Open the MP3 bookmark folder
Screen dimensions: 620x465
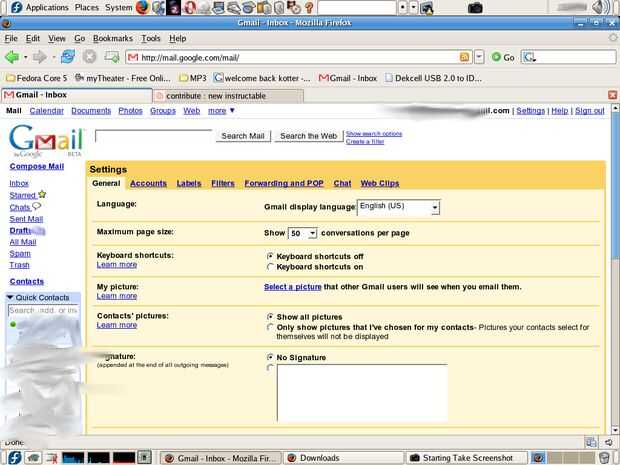coord(193,78)
